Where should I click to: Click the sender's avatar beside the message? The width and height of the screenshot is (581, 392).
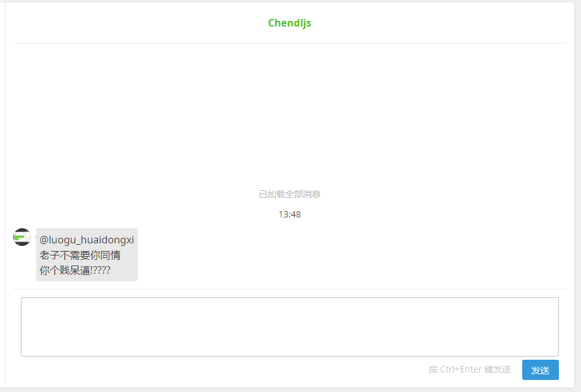pos(22,237)
